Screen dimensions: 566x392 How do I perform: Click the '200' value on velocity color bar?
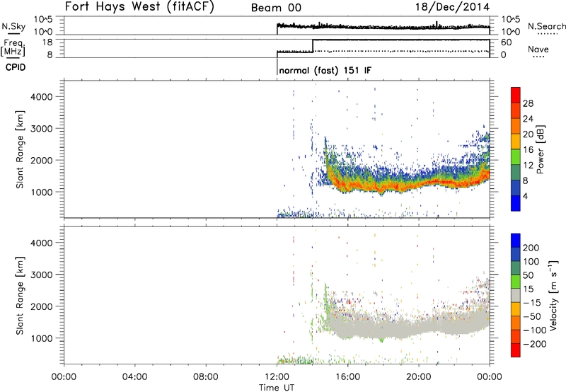coord(531,248)
